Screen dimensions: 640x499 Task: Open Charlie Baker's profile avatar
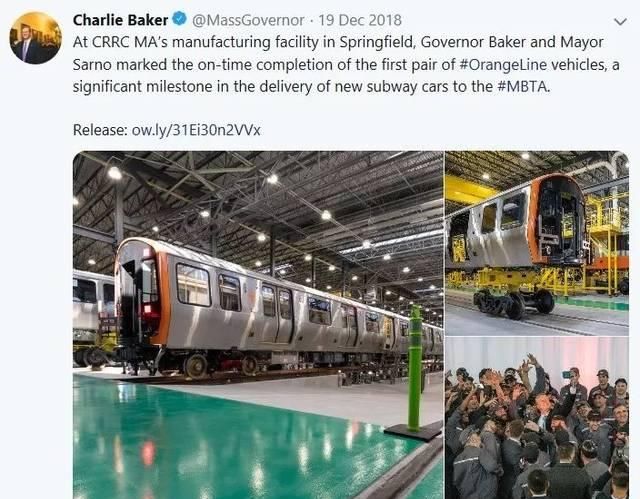click(x=36, y=38)
